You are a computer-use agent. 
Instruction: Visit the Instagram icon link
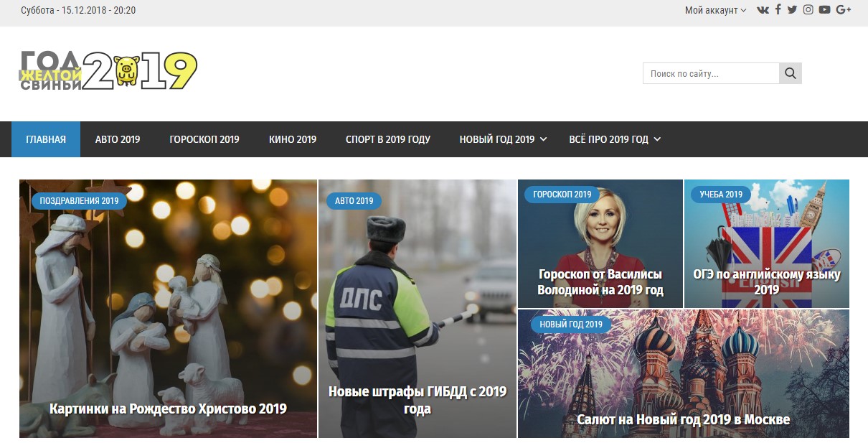pos(808,10)
